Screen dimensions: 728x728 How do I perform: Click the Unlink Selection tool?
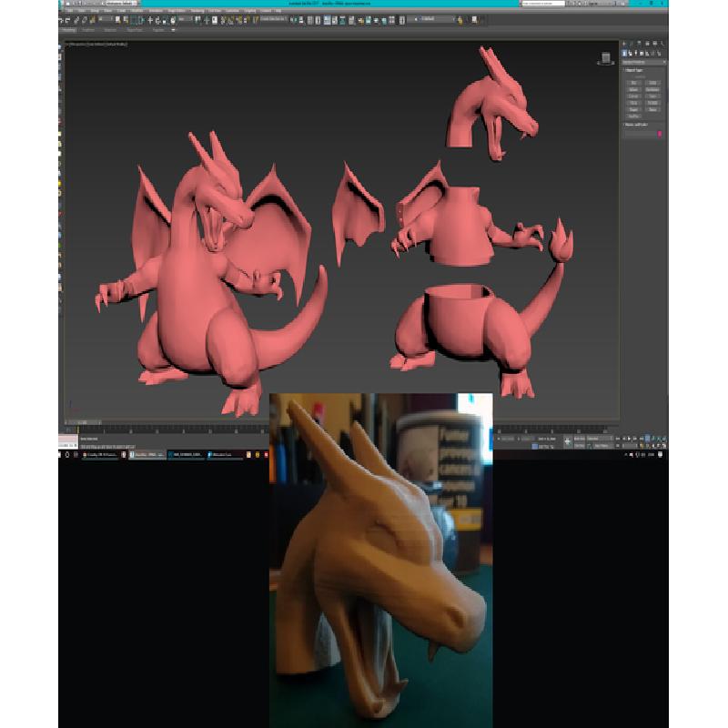(84, 20)
